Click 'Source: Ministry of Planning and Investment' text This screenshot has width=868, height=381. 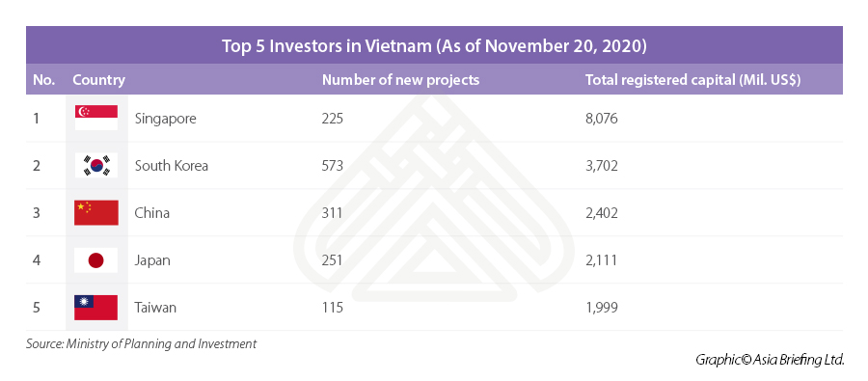141,344
